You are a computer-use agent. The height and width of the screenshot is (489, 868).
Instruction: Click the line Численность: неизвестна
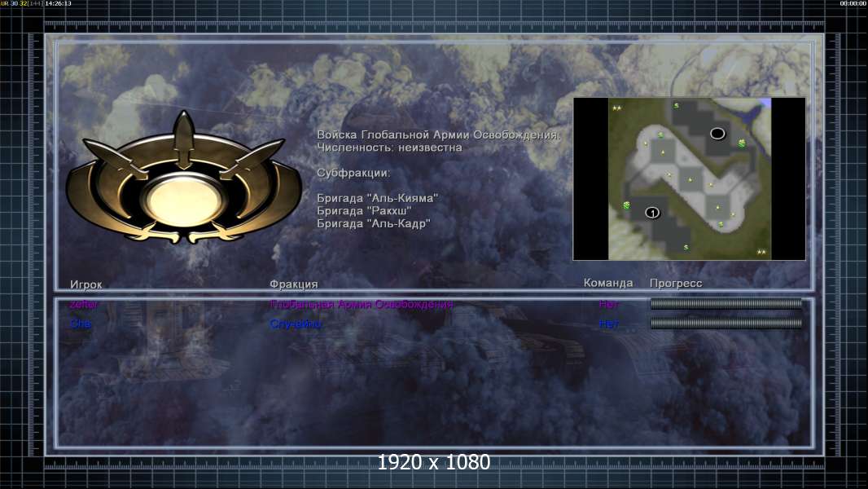click(389, 148)
